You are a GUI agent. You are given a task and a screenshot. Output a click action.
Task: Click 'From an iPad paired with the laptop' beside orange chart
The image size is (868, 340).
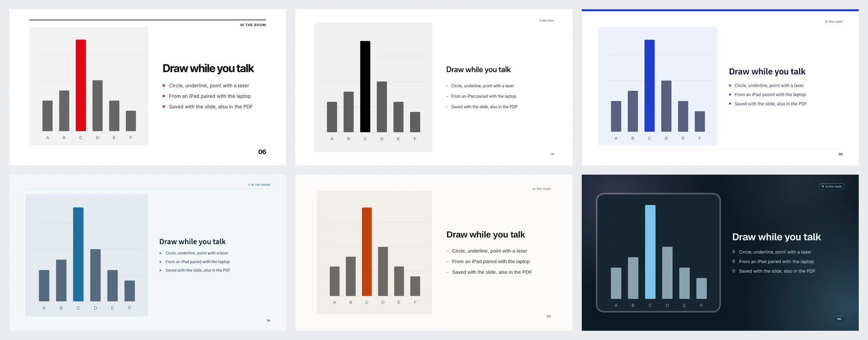[491, 261]
